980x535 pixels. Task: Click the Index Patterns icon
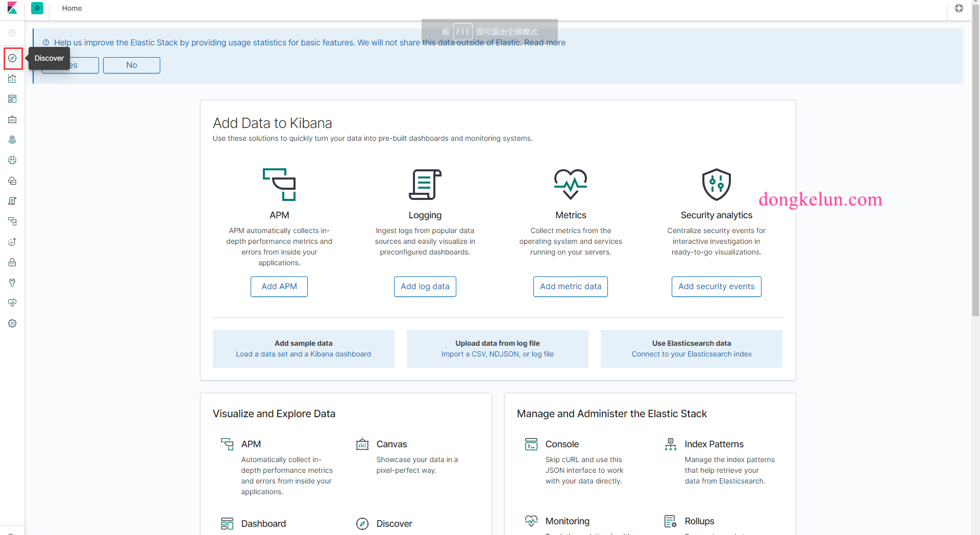[x=671, y=444]
